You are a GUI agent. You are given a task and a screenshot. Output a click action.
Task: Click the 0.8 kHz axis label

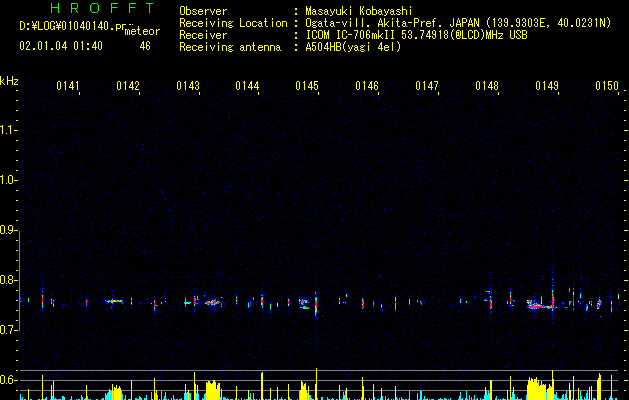tap(8, 280)
